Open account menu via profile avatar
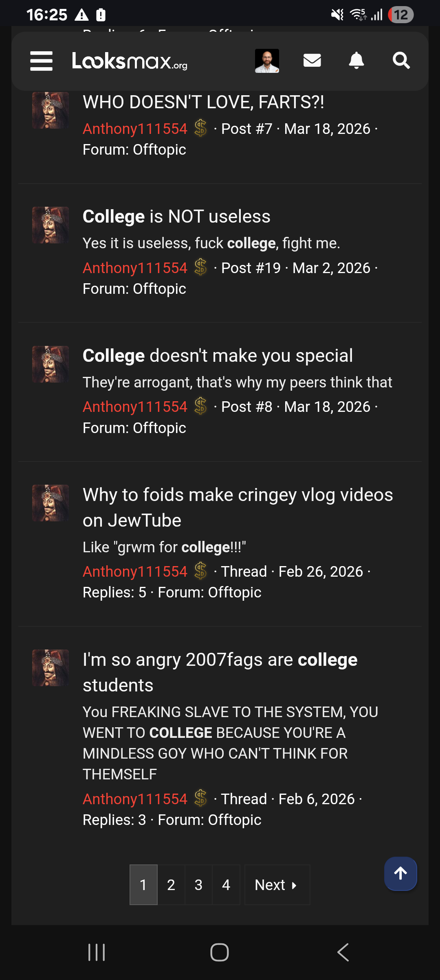 pyautogui.click(x=267, y=60)
